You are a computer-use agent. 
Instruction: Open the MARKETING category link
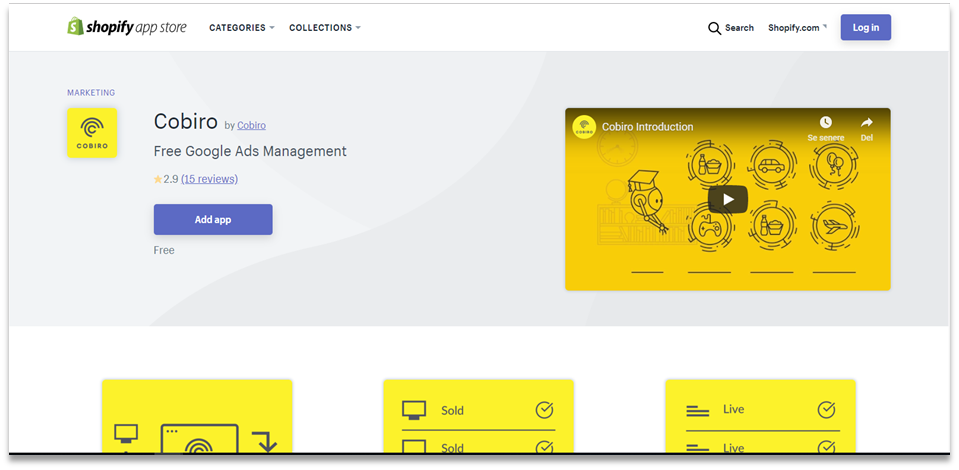click(x=91, y=93)
